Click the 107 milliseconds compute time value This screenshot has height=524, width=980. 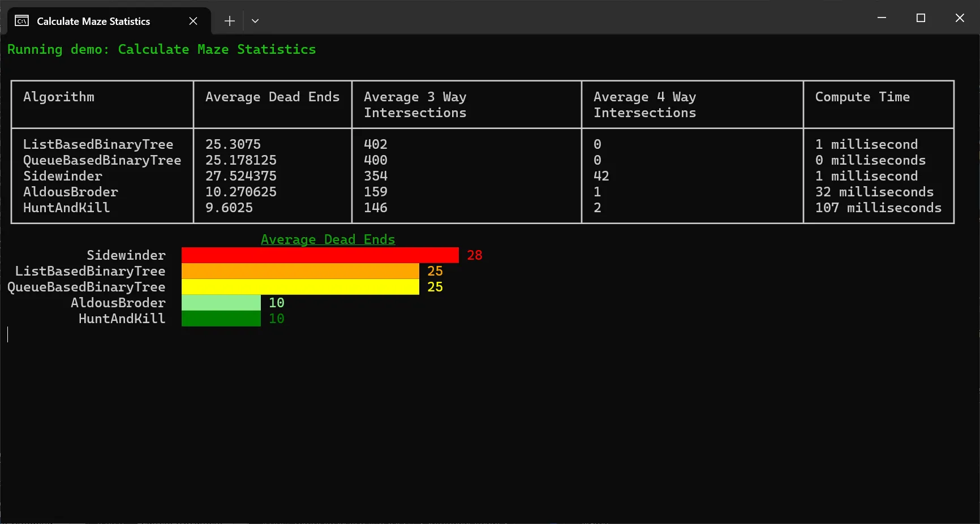(878, 208)
